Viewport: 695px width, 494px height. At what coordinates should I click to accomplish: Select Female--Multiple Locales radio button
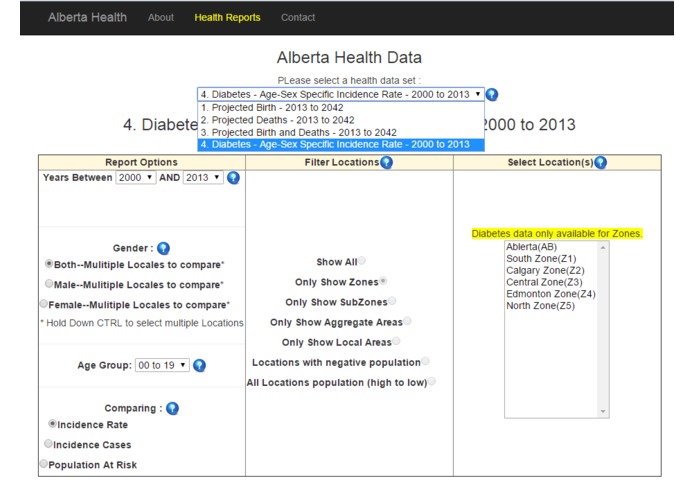[x=43, y=304]
